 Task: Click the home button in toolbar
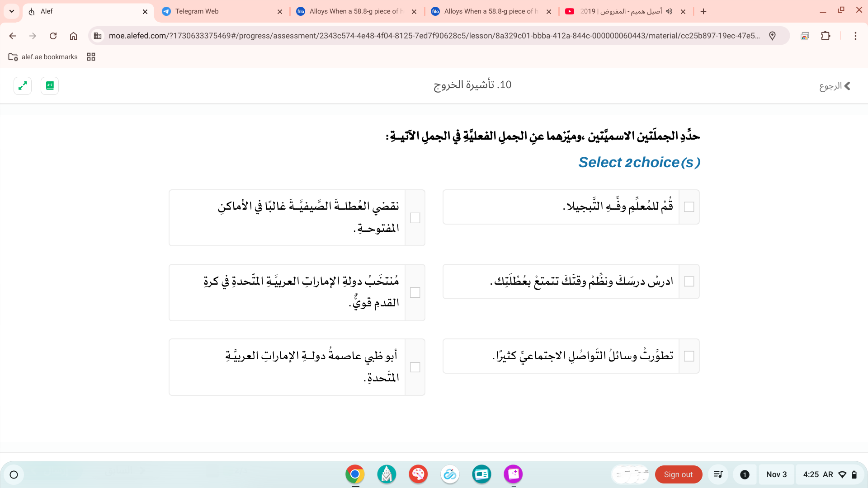(73, 36)
